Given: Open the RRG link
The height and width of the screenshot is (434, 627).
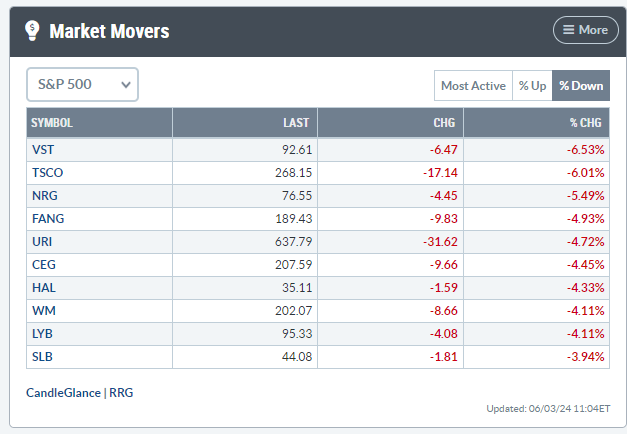Looking at the screenshot, I should coord(121,393).
